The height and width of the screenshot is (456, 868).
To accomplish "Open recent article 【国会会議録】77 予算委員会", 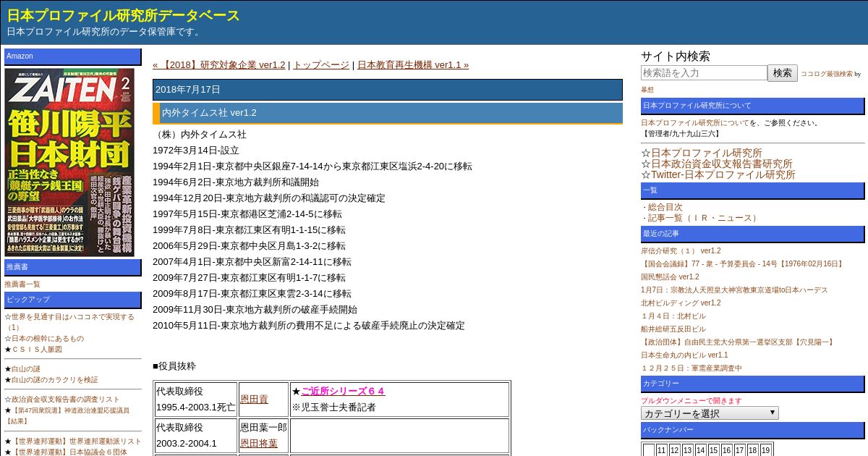I will coord(743,264).
